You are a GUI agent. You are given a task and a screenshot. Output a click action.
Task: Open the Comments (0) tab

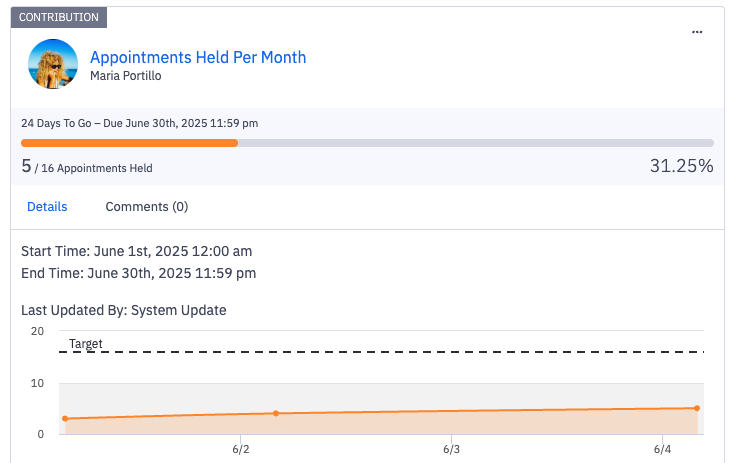click(x=147, y=207)
